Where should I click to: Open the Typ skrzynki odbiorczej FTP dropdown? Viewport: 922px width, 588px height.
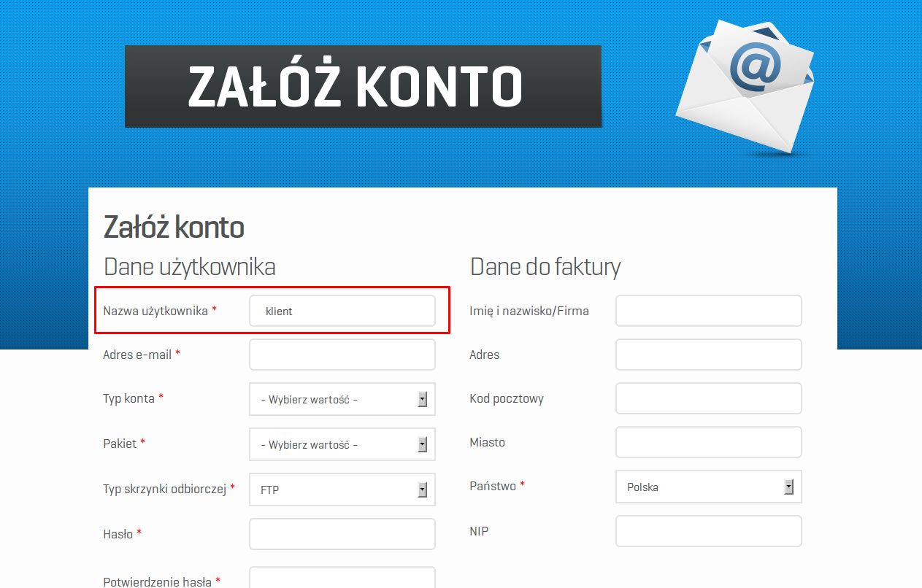(342, 490)
